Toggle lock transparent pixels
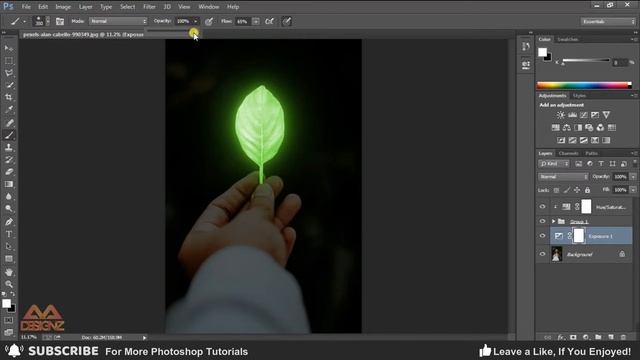The height and width of the screenshot is (360, 640). click(556, 190)
